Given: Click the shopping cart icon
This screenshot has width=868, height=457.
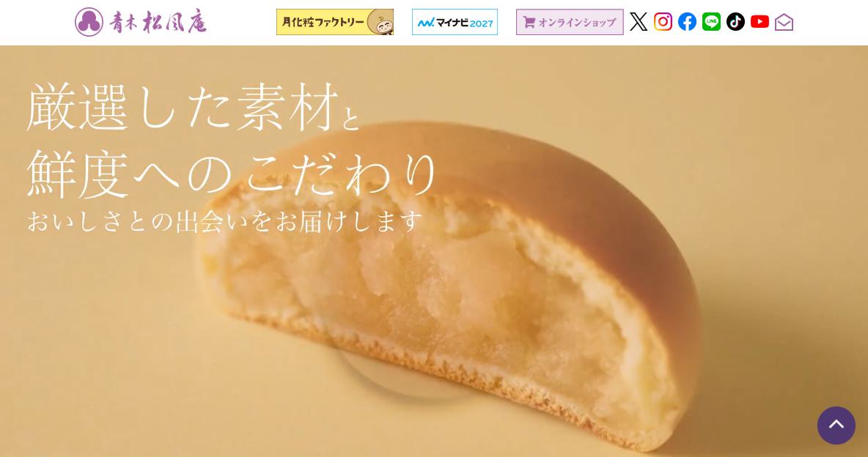Looking at the screenshot, I should pyautogui.click(x=529, y=23).
